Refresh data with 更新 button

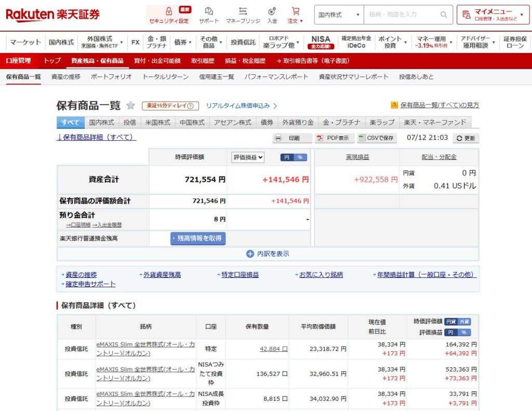tap(466, 138)
